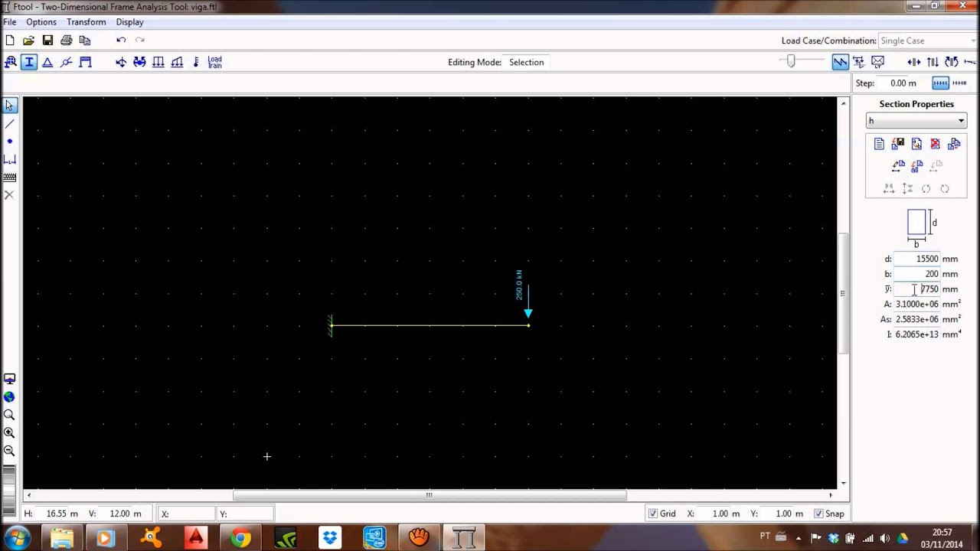Click the d height input field
This screenshot has width=980, height=551.
click(916, 259)
